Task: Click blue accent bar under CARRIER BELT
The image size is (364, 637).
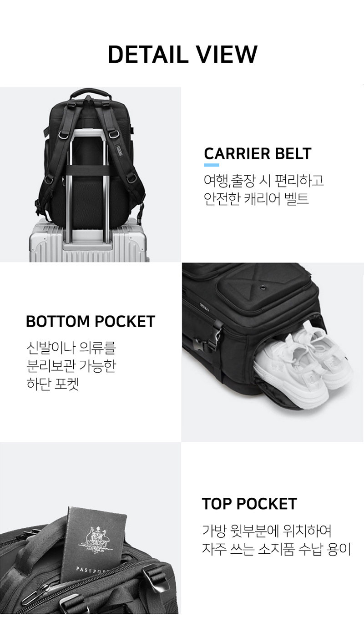Action: tap(212, 165)
